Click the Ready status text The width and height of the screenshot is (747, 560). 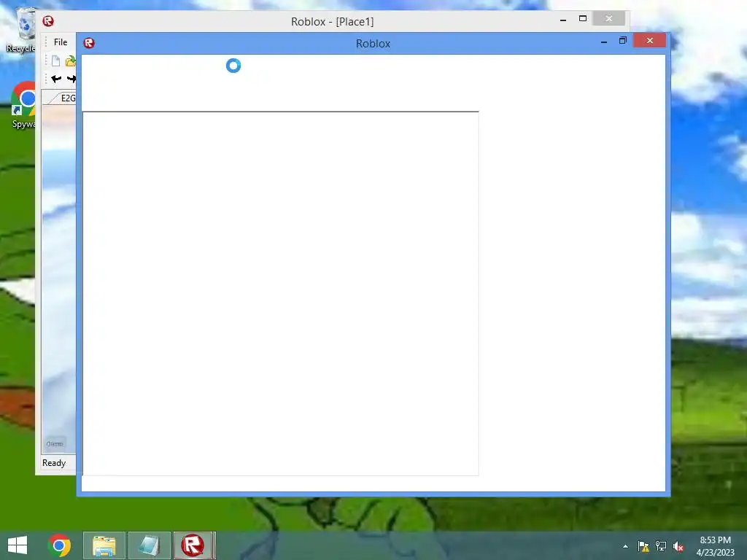(54, 463)
